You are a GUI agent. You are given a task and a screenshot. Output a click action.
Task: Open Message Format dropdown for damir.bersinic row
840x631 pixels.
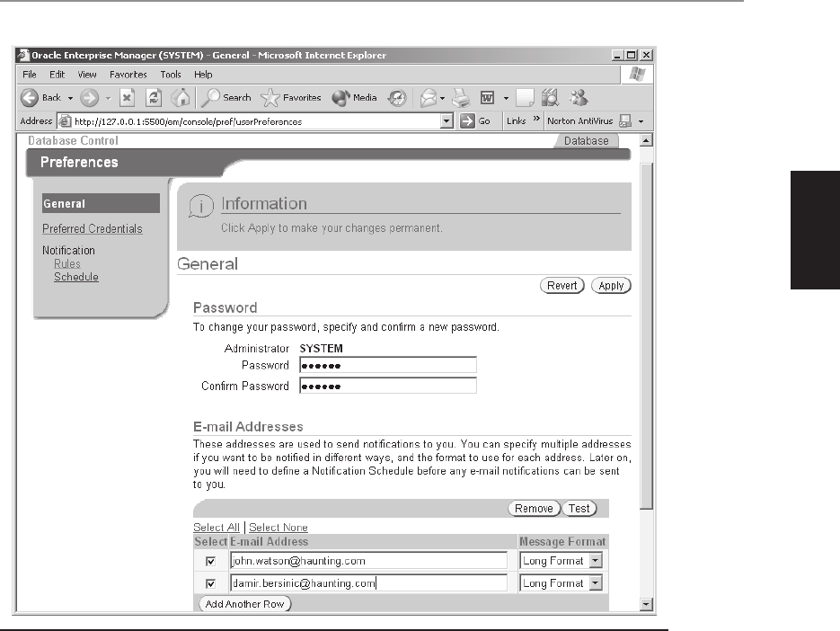[x=596, y=583]
